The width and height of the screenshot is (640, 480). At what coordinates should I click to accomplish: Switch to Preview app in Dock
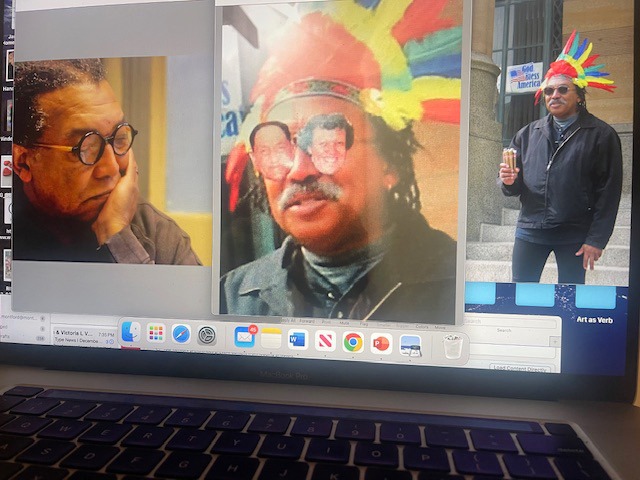pos(410,345)
